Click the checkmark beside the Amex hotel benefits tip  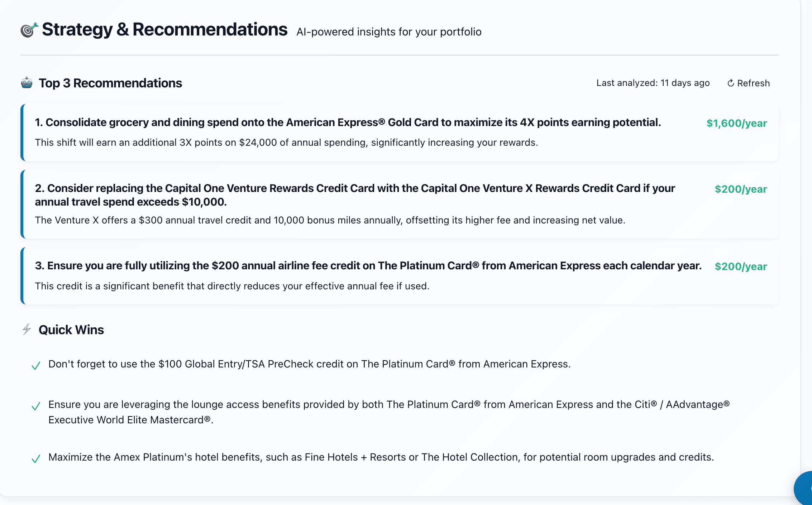pyautogui.click(x=36, y=459)
